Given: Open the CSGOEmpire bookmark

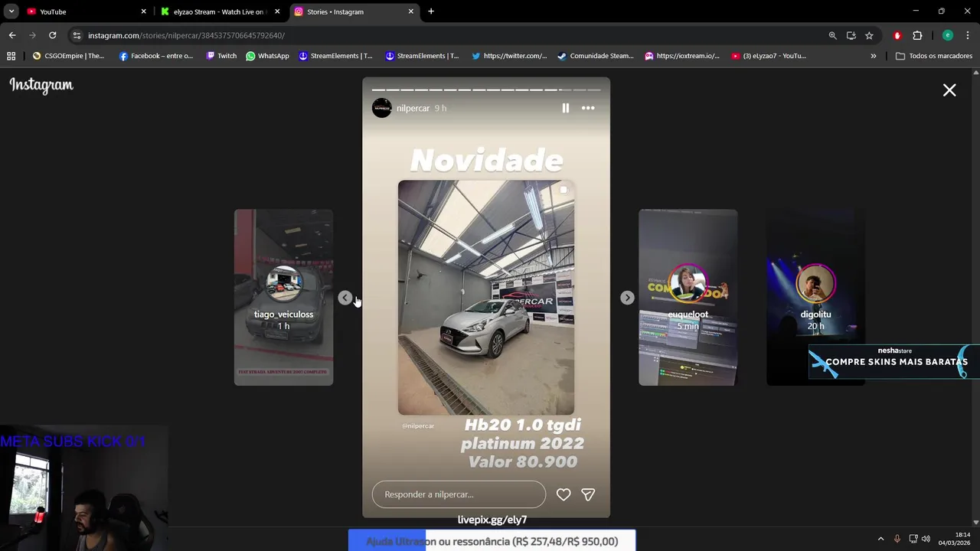Looking at the screenshot, I should tap(68, 56).
